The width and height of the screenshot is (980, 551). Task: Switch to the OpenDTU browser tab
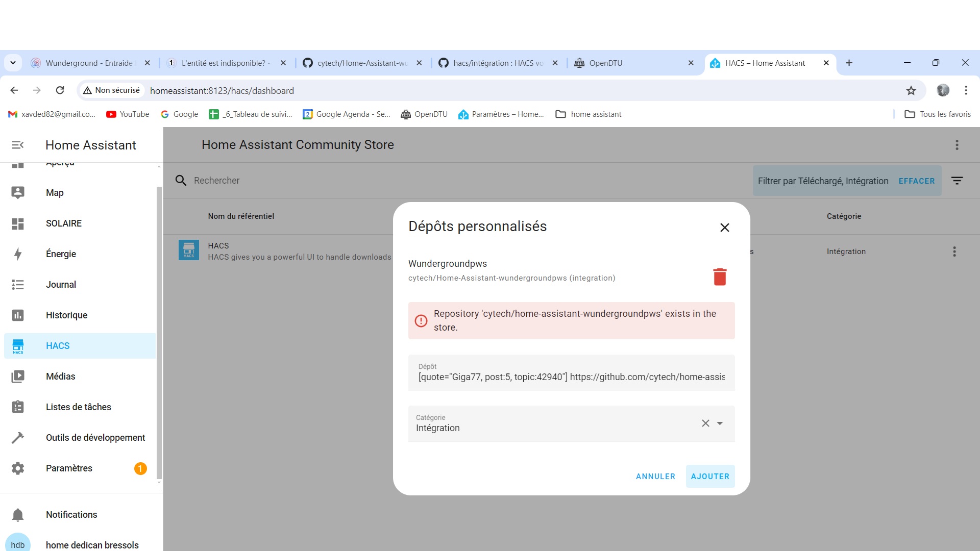(x=605, y=63)
